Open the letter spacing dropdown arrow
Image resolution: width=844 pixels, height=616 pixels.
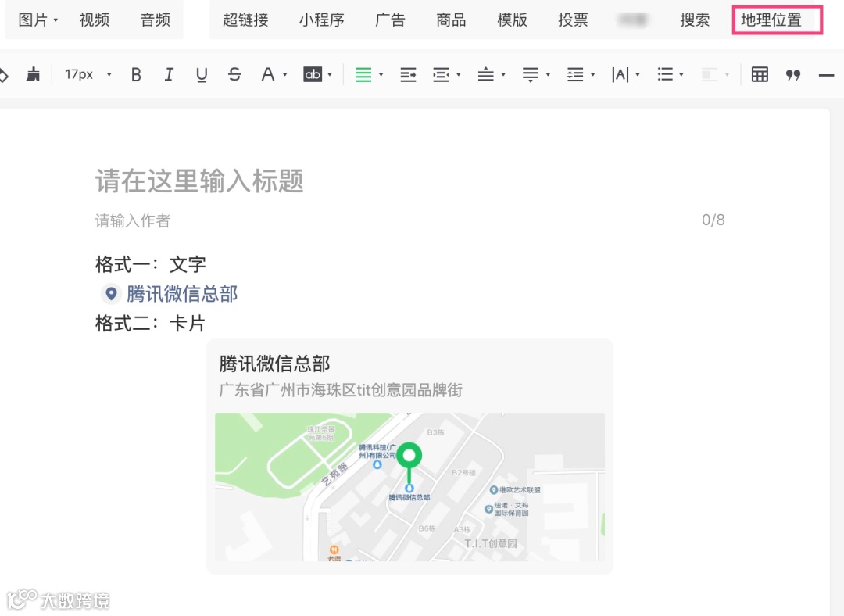point(638,75)
